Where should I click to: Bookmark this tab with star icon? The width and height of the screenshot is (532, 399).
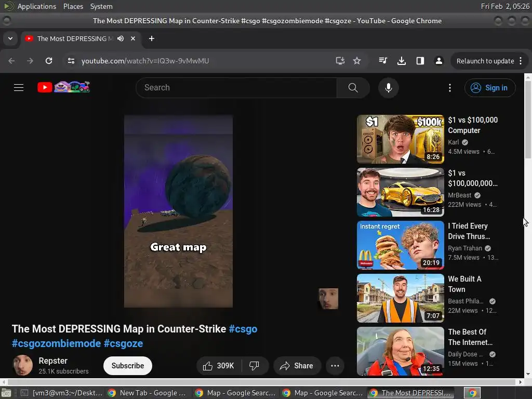[x=357, y=61]
